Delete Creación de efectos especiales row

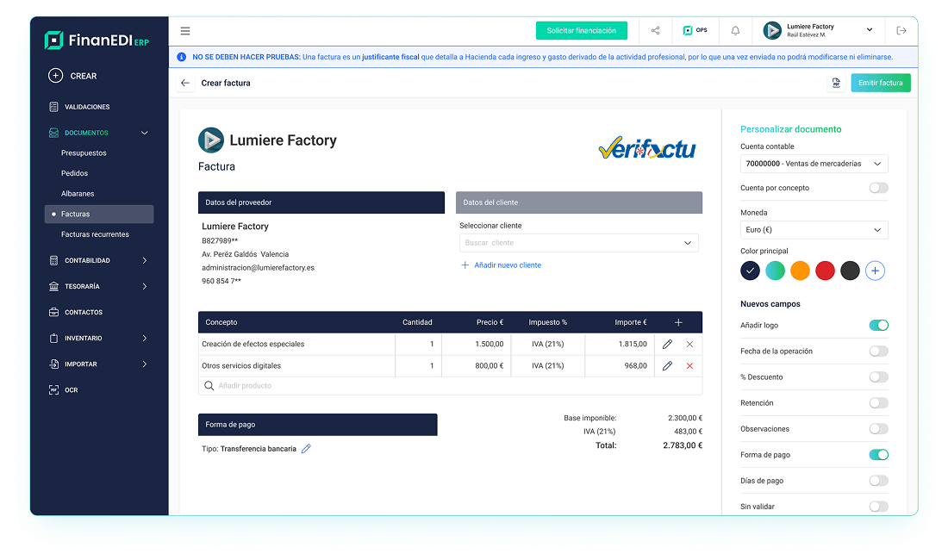coord(689,345)
